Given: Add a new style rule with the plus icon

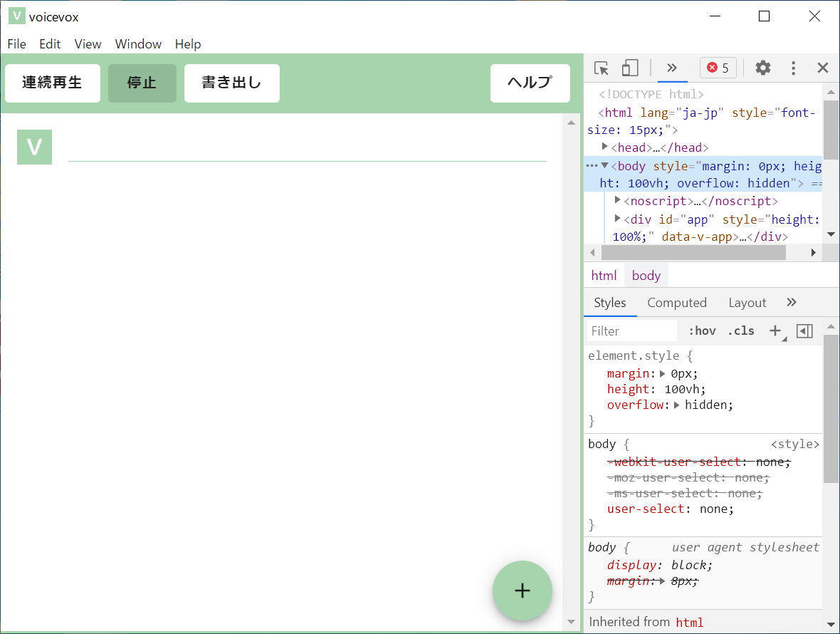Looking at the screenshot, I should [x=776, y=331].
